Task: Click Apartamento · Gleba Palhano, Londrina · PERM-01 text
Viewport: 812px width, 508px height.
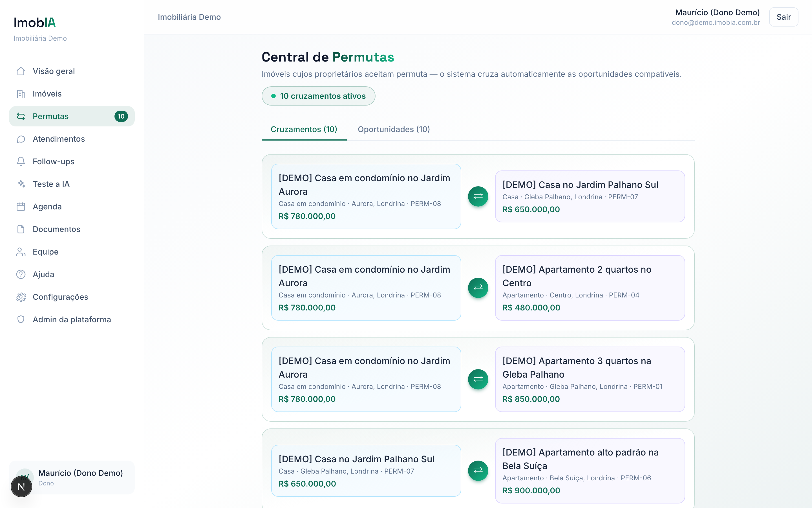Action: point(582,386)
